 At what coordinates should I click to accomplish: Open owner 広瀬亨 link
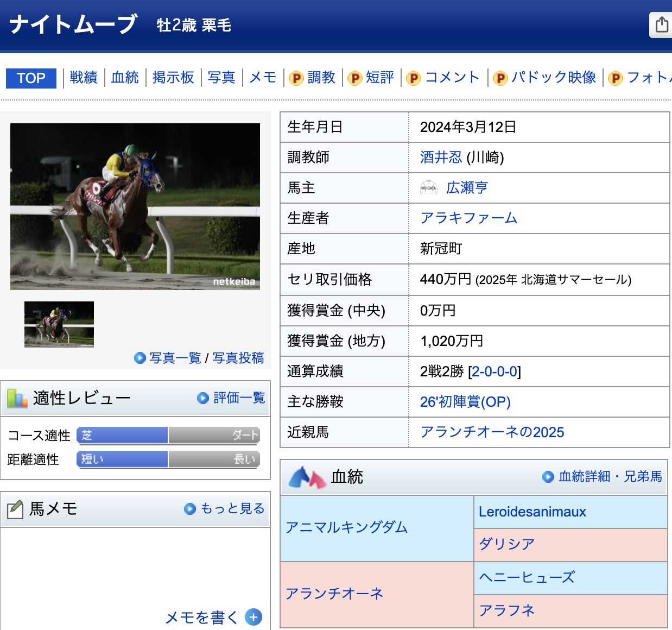coord(467,188)
